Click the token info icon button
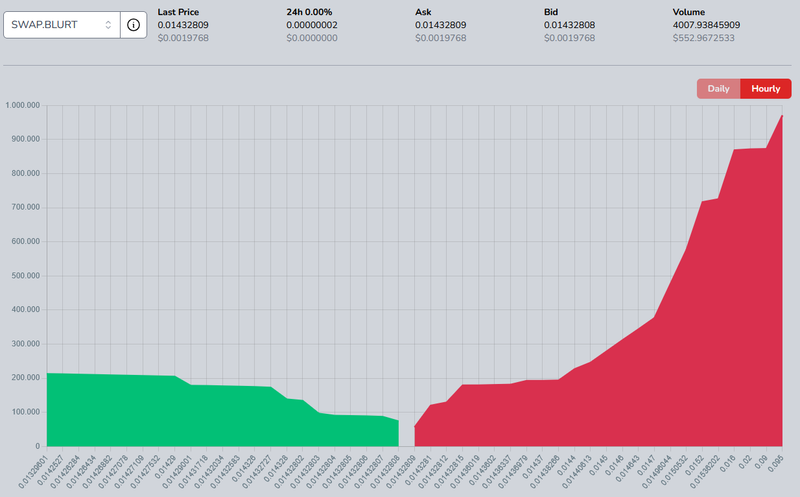 [132, 25]
